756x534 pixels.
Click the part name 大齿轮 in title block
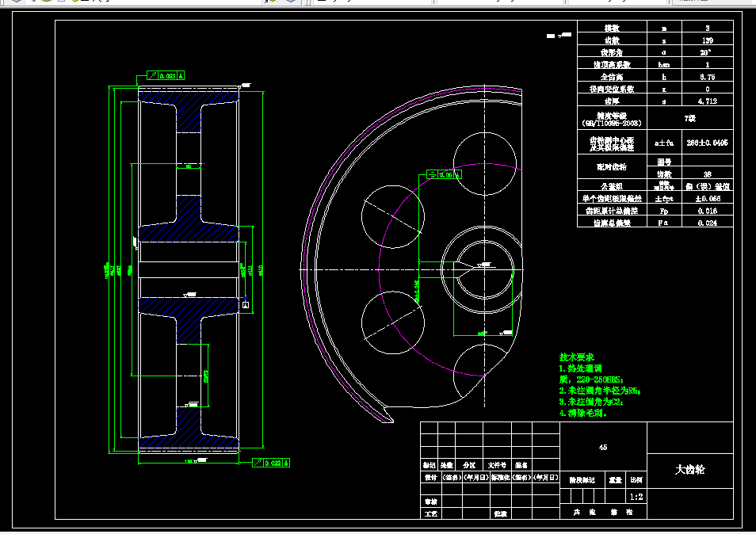[690, 469]
